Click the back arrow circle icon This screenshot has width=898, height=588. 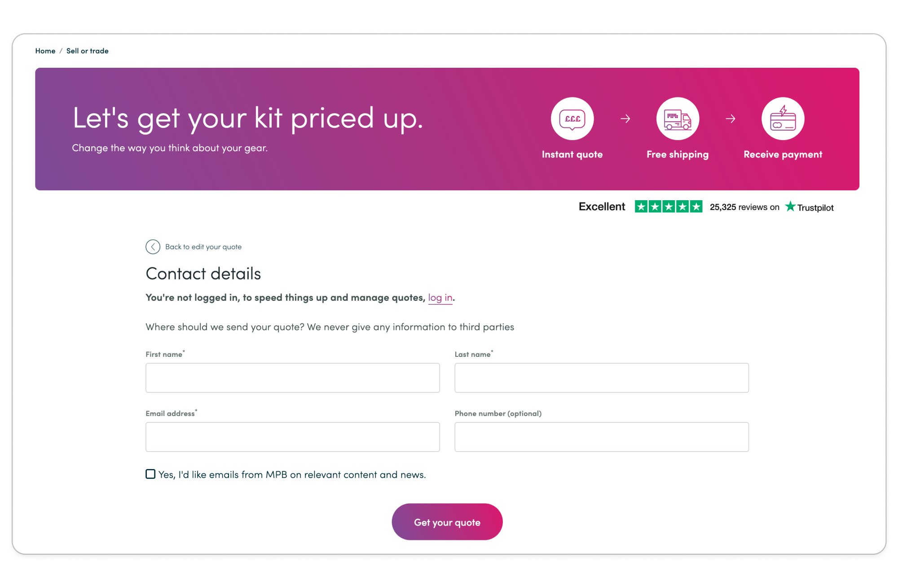[x=153, y=247]
